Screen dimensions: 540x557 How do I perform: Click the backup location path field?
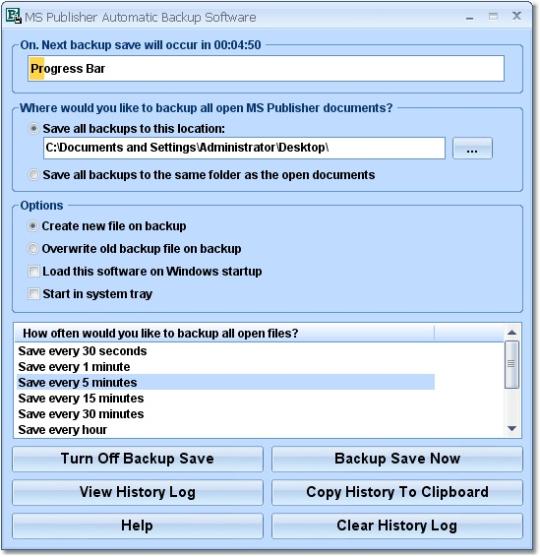(x=244, y=148)
